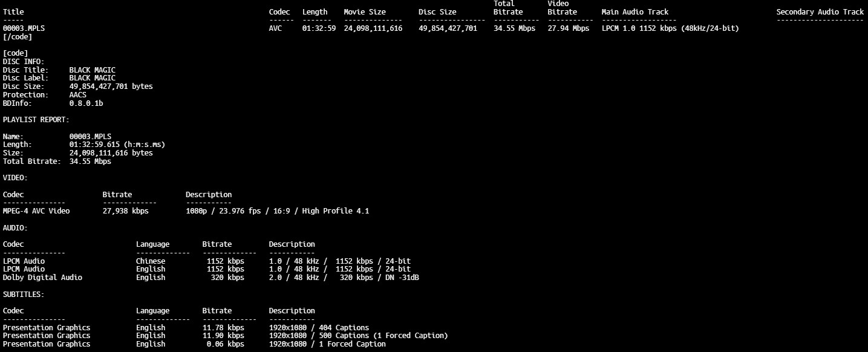Screen dimensions: 868x352
Task: Click the SUBTITLES: section heading
Action: point(24,295)
